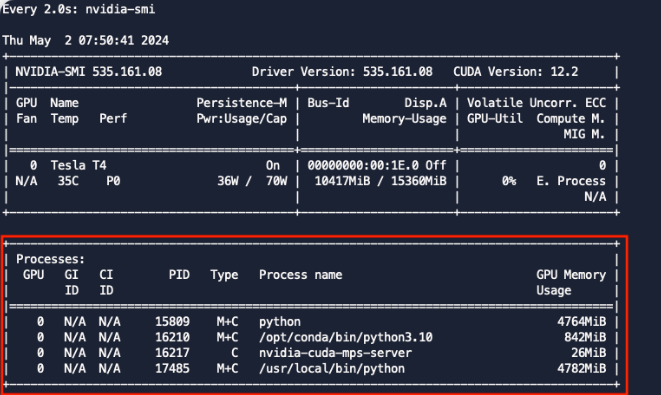
Task: Click type 'M+C' in the PID 15809 row
Action: coord(228,322)
